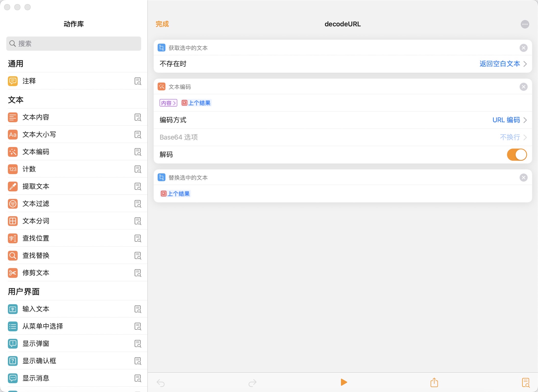Image resolution: width=538 pixels, height=392 pixels.
Task: Click the 文本编码 card header icon
Action: [162, 87]
